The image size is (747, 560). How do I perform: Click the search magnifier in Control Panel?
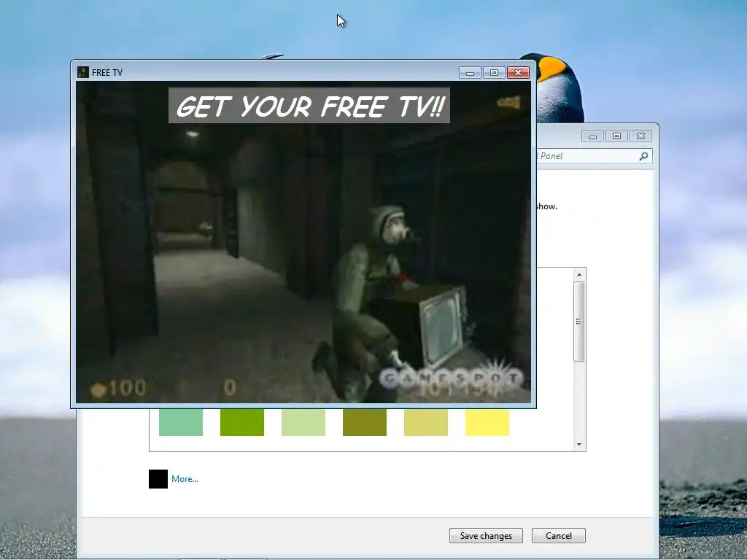(643, 156)
